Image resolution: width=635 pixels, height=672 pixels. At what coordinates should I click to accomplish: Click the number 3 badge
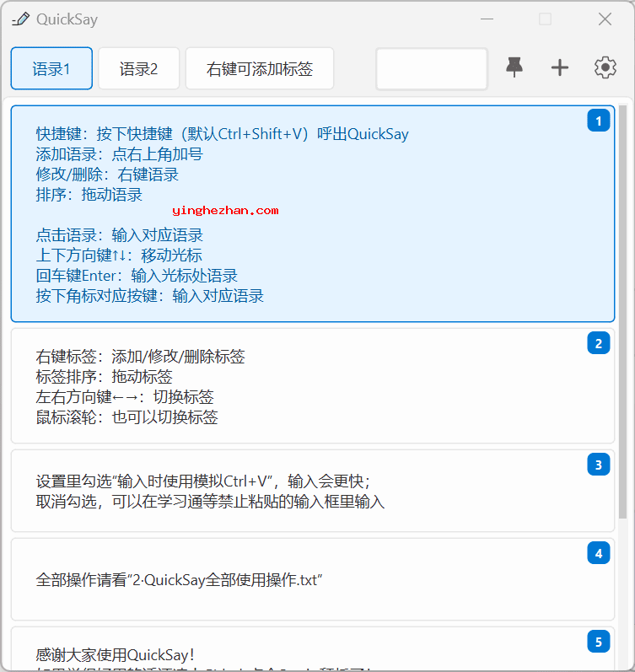599,465
